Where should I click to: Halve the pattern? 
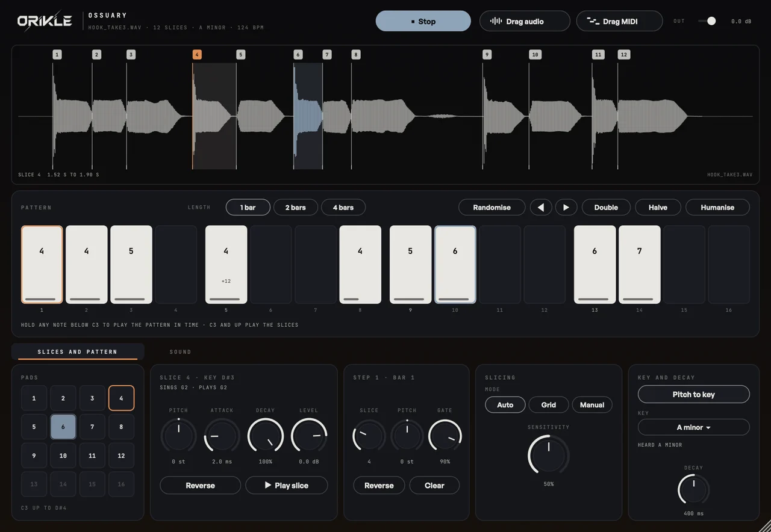658,207
